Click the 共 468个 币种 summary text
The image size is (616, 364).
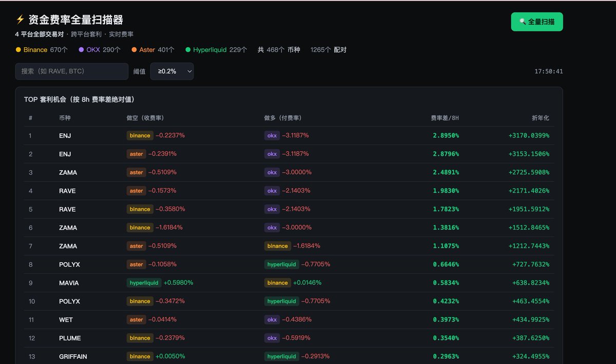click(279, 50)
